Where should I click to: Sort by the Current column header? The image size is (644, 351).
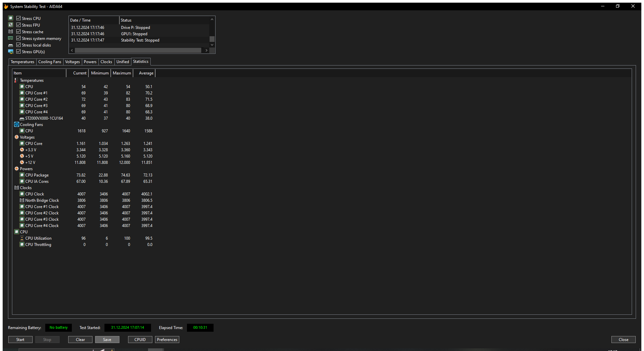click(x=78, y=73)
